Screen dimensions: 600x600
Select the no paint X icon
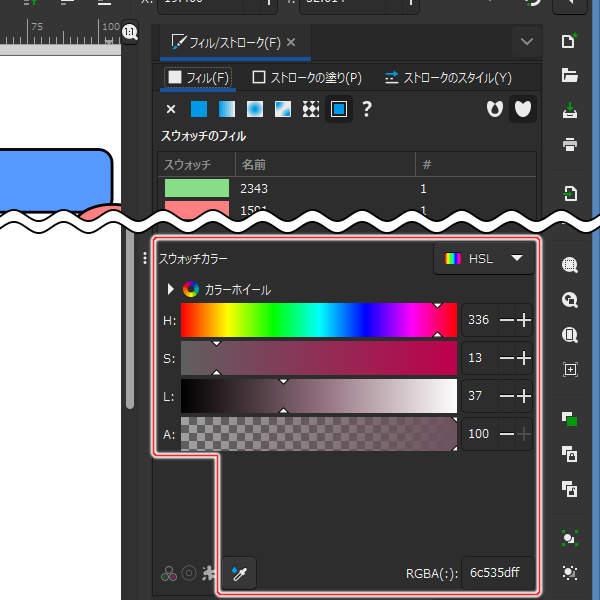(171, 109)
